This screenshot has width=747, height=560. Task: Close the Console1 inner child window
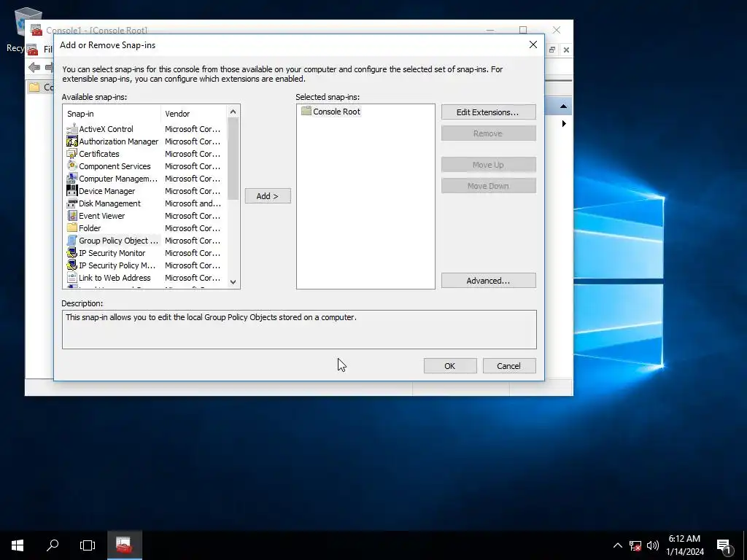(x=566, y=50)
